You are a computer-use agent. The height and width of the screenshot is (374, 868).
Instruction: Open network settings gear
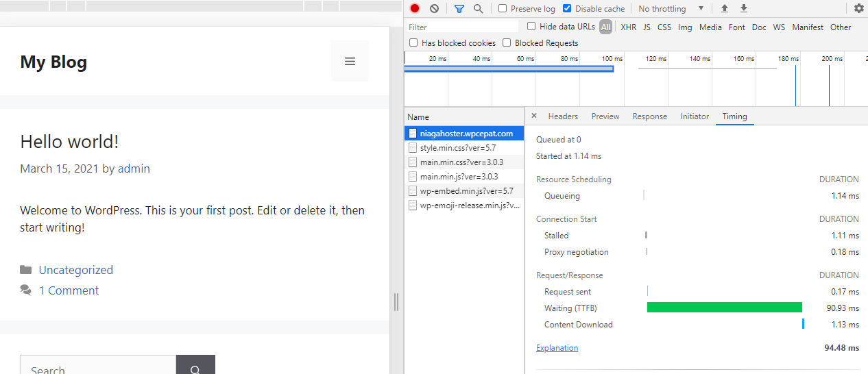pos(859,9)
